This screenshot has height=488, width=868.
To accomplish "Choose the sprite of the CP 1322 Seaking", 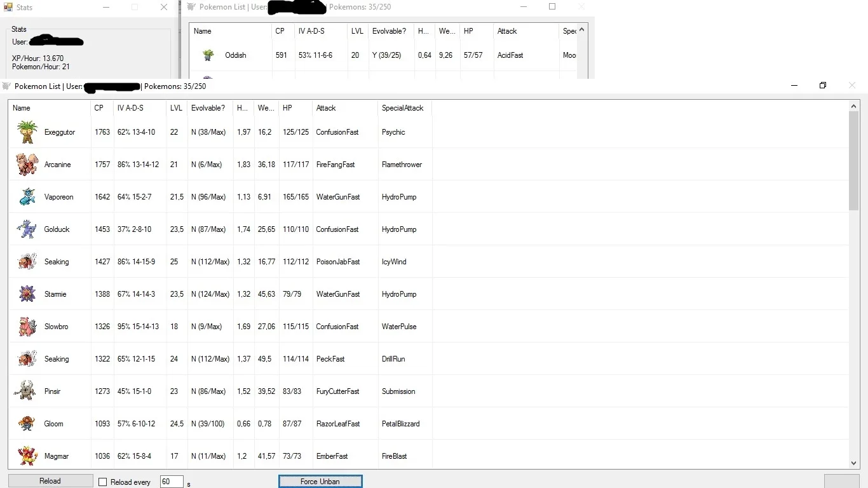I will pos(27,359).
